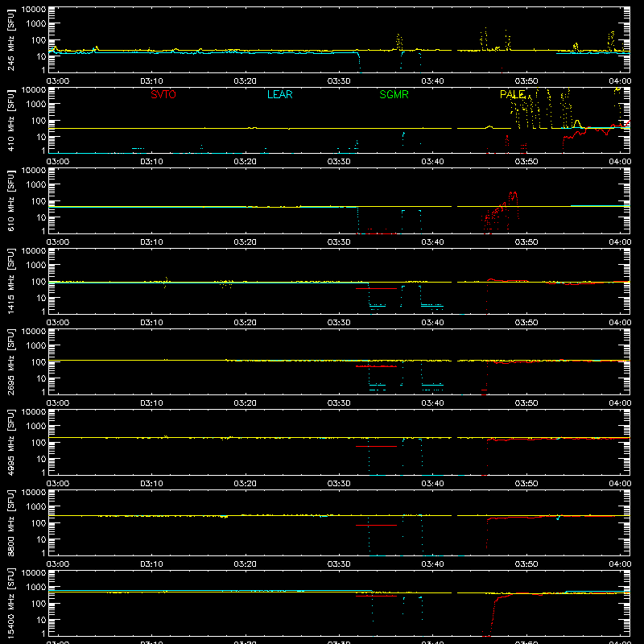
Task: Click the 10000 y-axis value on 15400 MHz panel
Action: tap(34, 573)
